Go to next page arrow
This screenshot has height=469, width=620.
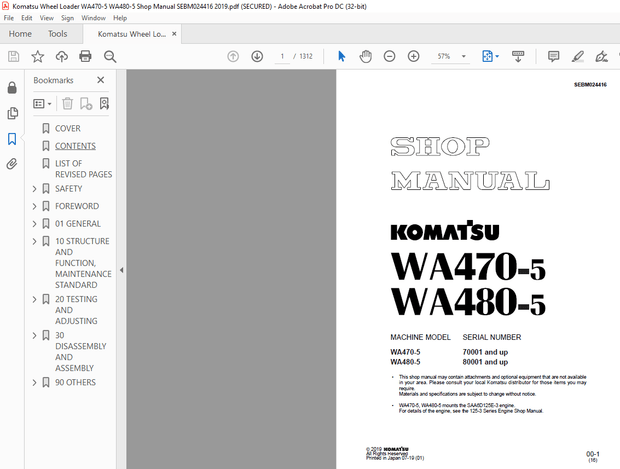coord(257,57)
